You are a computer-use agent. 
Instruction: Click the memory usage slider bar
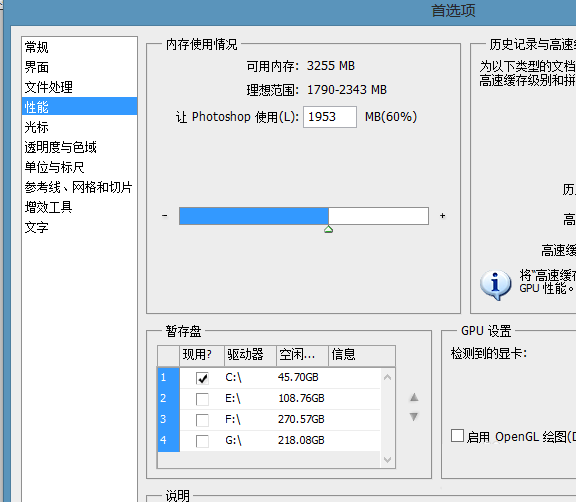(304, 216)
